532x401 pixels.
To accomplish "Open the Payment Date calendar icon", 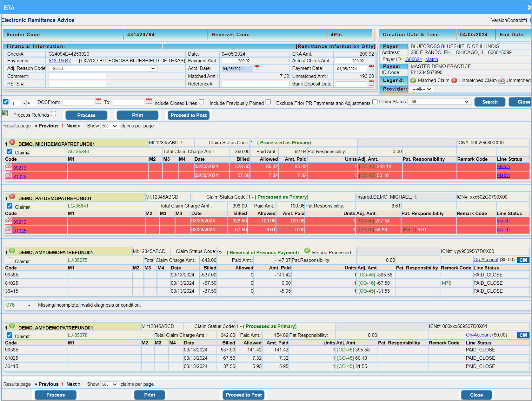I will [x=371, y=68].
